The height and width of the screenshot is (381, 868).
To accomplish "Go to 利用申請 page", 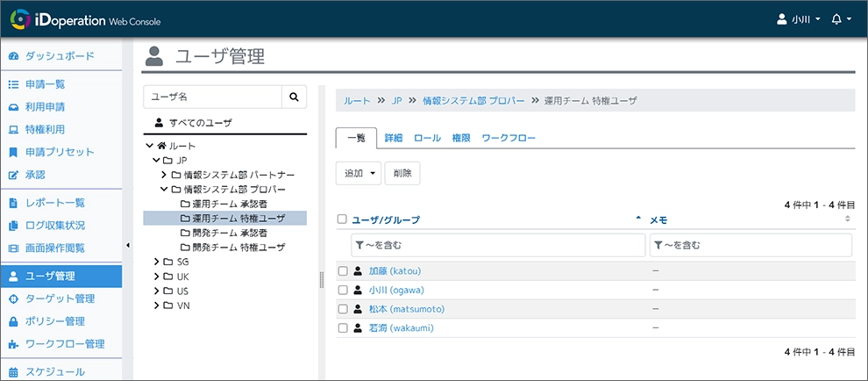I will (60, 107).
